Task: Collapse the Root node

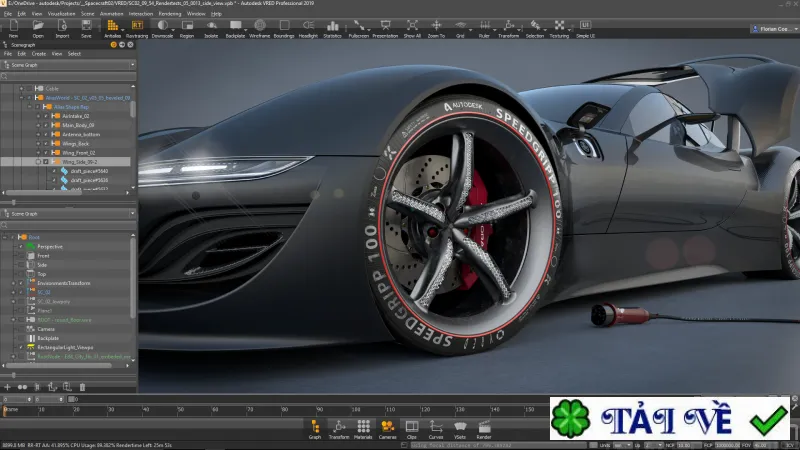Action: tap(5, 237)
